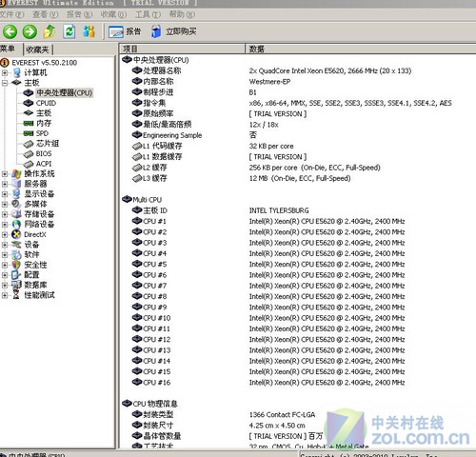
Task: Select the 芯片组 chipset icon
Action: click(29, 144)
